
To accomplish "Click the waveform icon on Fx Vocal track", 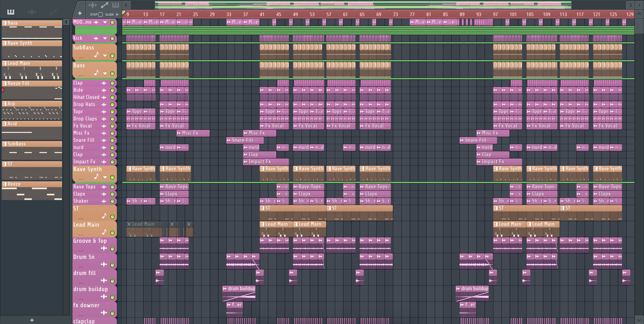I will pos(104,126).
